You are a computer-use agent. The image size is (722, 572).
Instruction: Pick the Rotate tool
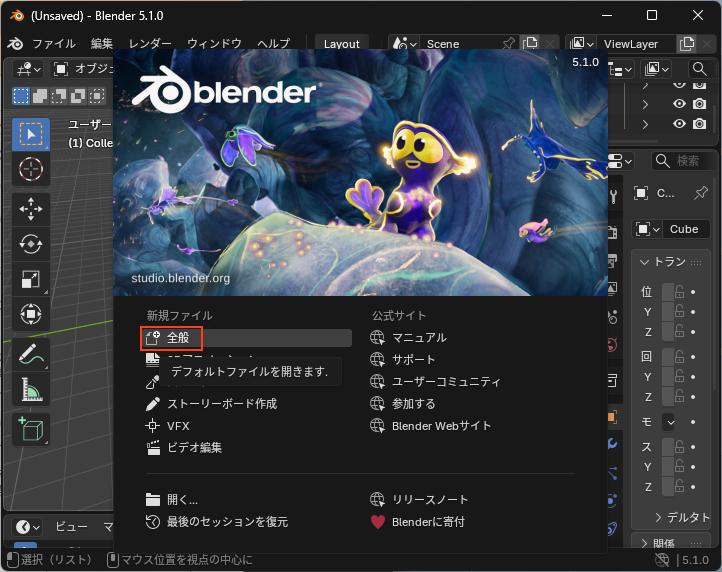(x=31, y=244)
